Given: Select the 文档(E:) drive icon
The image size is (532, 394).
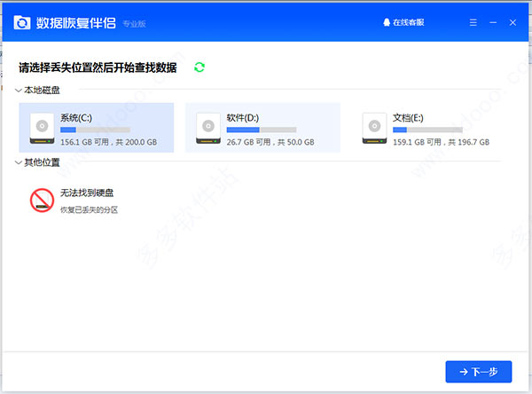Looking at the screenshot, I should pyautogui.click(x=374, y=129).
